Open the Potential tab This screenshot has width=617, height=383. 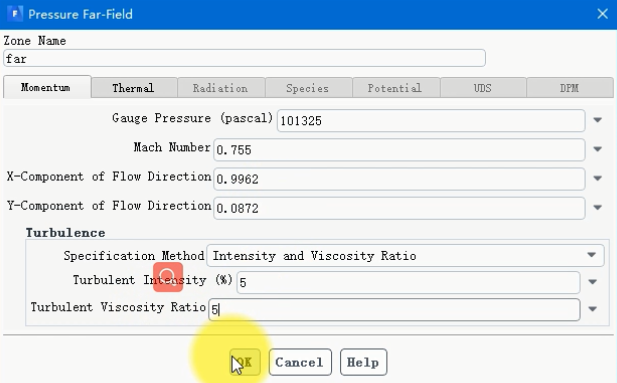coord(395,88)
